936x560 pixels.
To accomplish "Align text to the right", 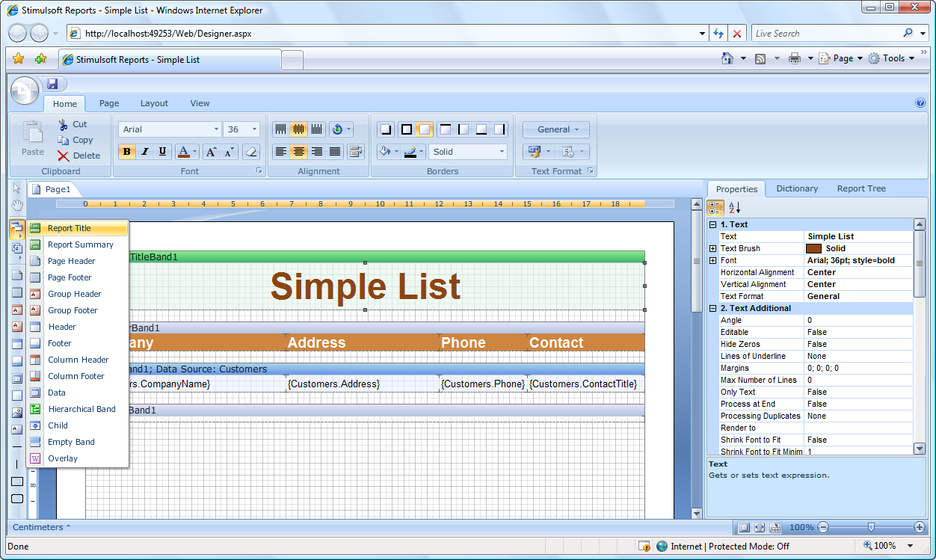I will (317, 152).
